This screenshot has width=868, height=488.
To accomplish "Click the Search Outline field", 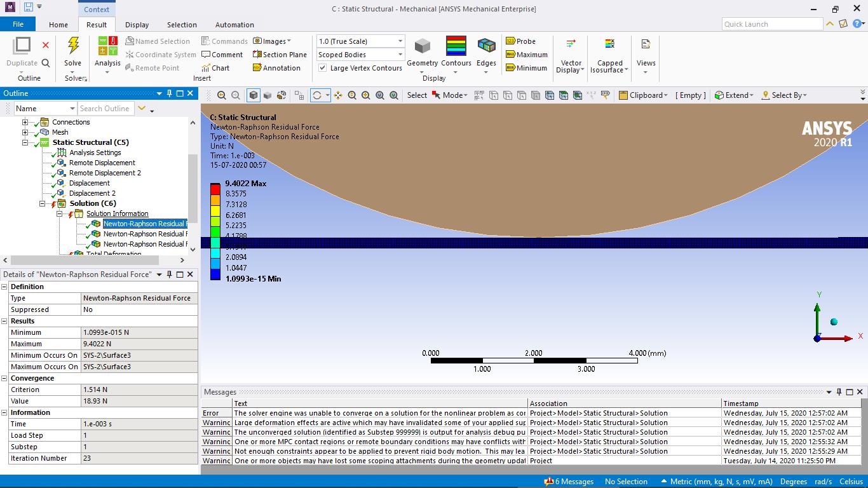I will [105, 109].
